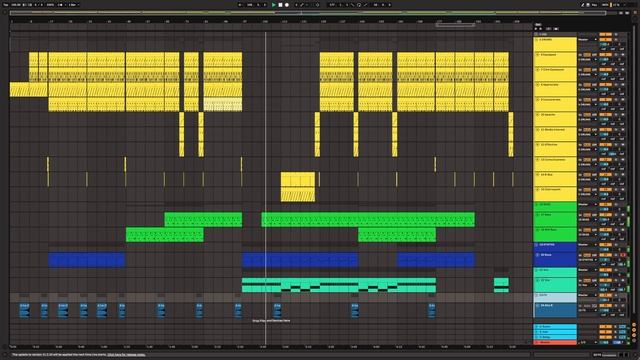Open output routing dropdown of the 19 SYNTHS group
The image size is (640, 360).
[588, 244]
